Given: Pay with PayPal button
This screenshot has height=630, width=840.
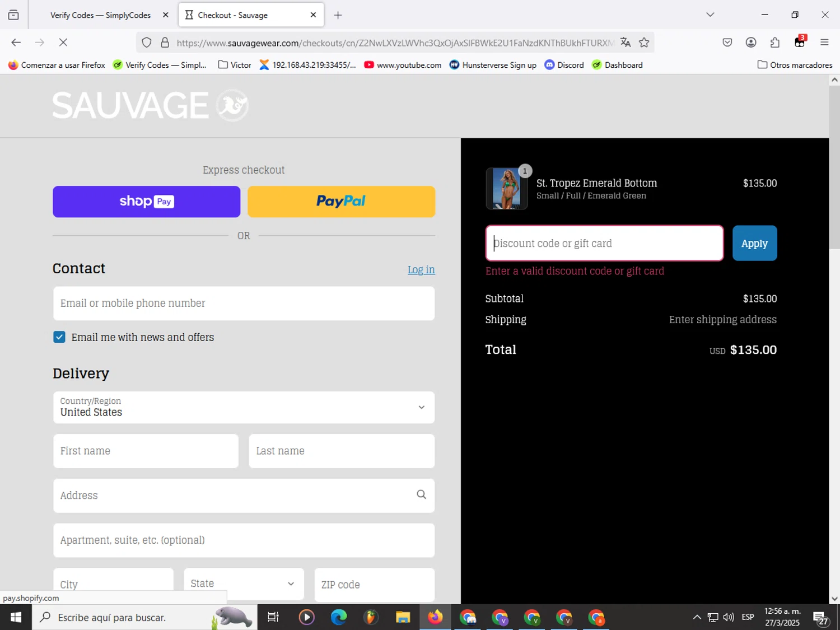Looking at the screenshot, I should tap(341, 202).
